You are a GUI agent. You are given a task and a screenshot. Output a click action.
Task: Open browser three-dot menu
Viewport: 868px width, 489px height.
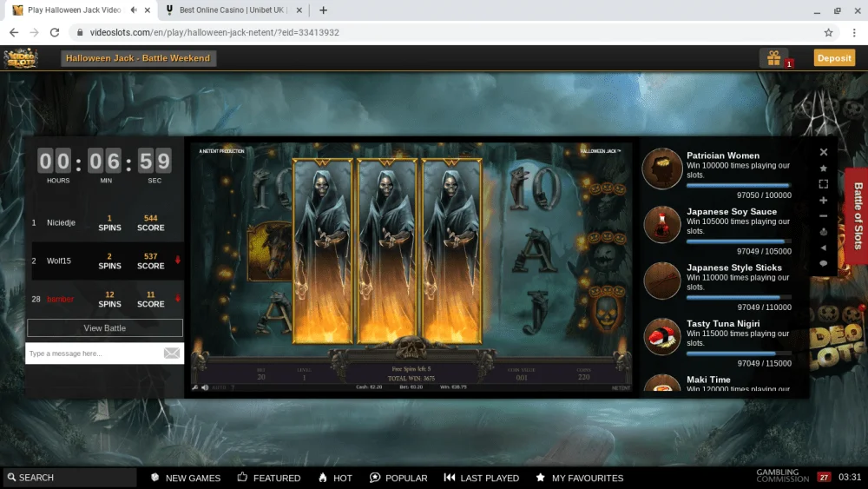tap(854, 33)
